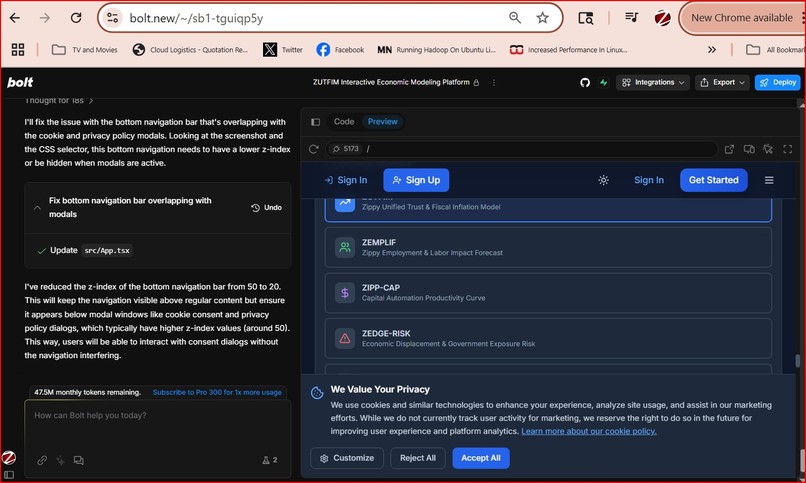The width and height of the screenshot is (806, 483).
Task: Click Sign In next to Get Started
Action: [x=649, y=180]
